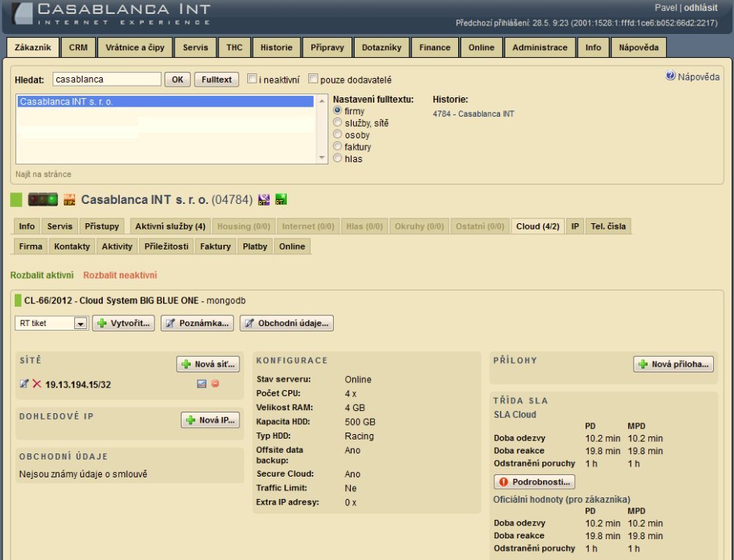Screen dimensions: 734x560
Task: Click the results list scroll-up arrow
Action: click(x=321, y=101)
